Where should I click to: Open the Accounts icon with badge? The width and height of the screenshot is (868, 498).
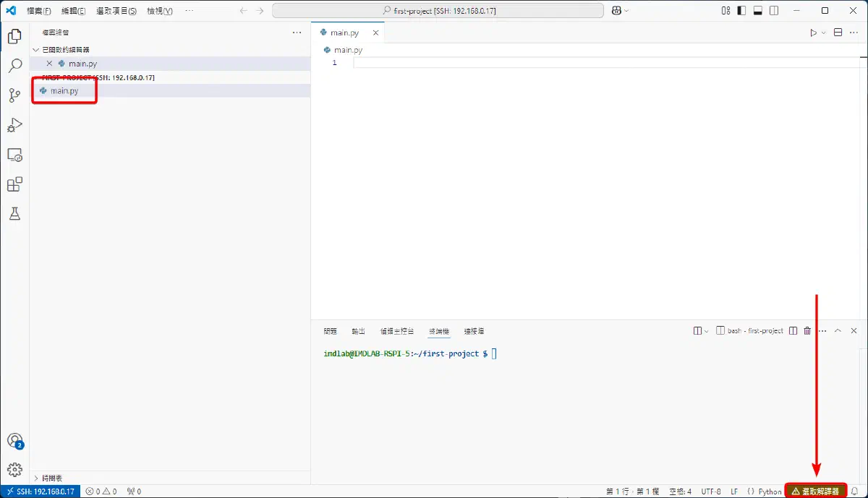pos(14,440)
